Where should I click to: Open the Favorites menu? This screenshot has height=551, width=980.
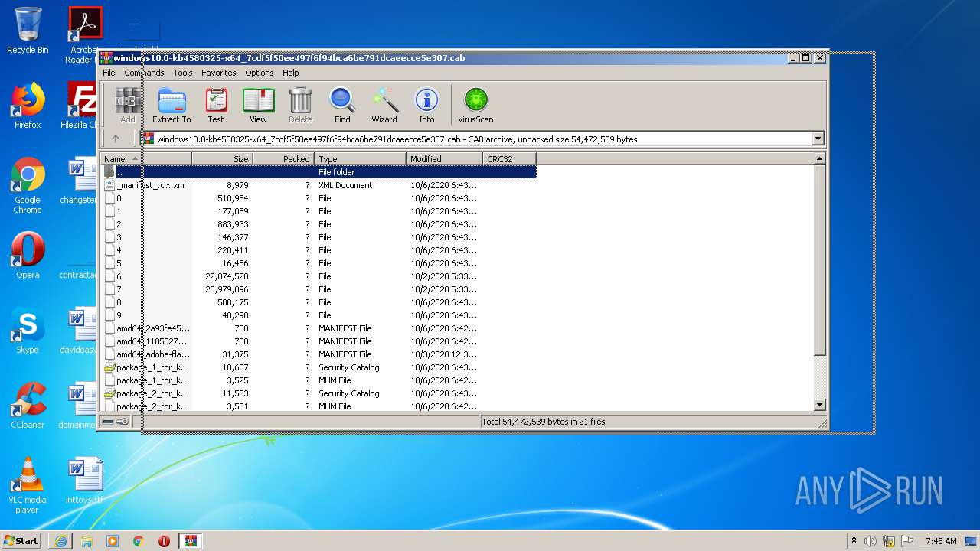point(218,73)
